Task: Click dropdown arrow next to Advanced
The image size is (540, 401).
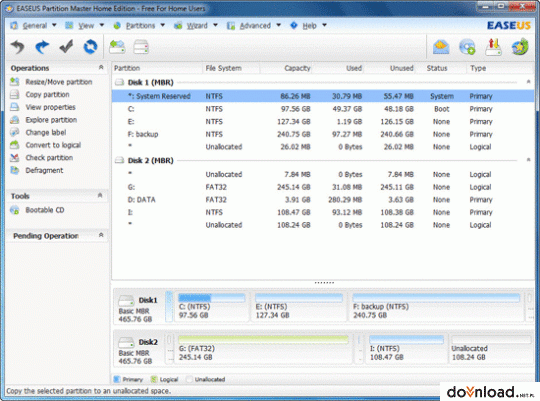Action: pos(279,25)
